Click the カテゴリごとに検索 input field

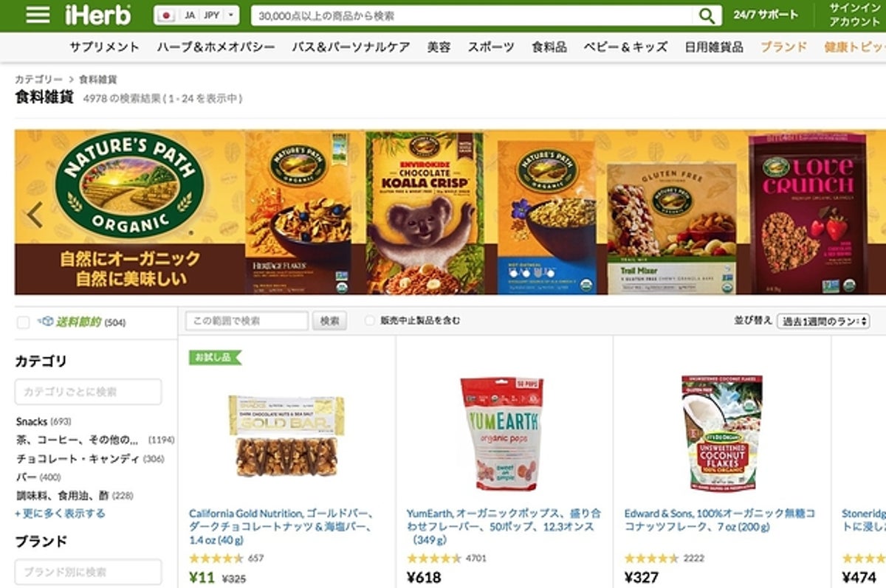click(88, 392)
